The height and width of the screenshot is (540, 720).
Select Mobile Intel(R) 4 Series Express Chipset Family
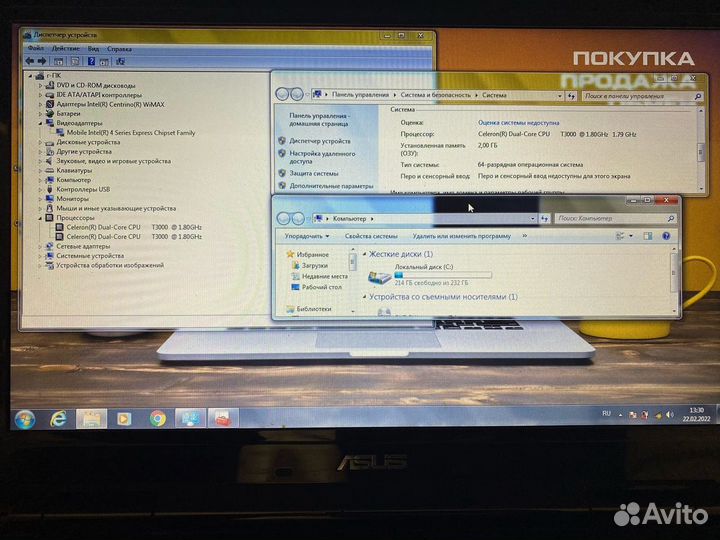tap(131, 133)
